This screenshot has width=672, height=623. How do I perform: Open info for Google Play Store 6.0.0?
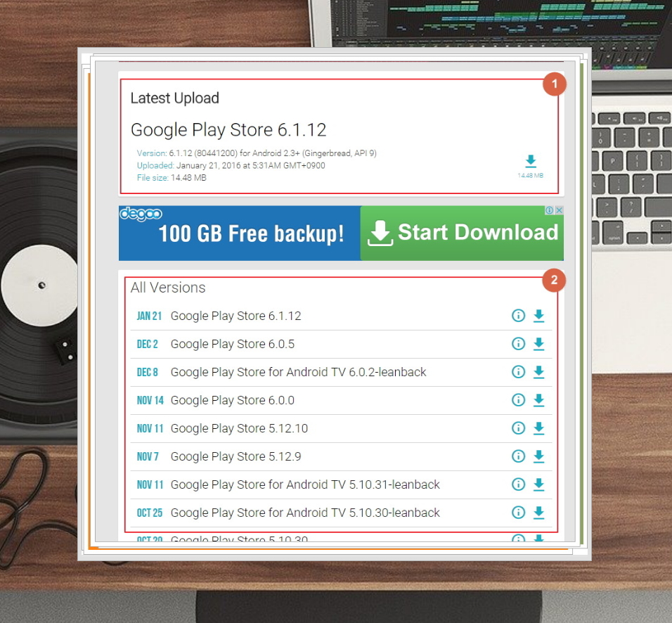click(518, 400)
